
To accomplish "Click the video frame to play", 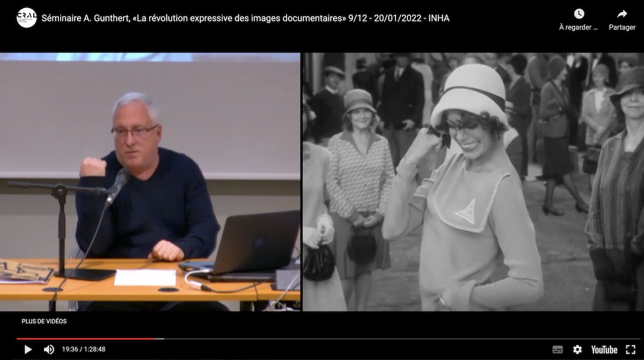I will tap(322, 182).
